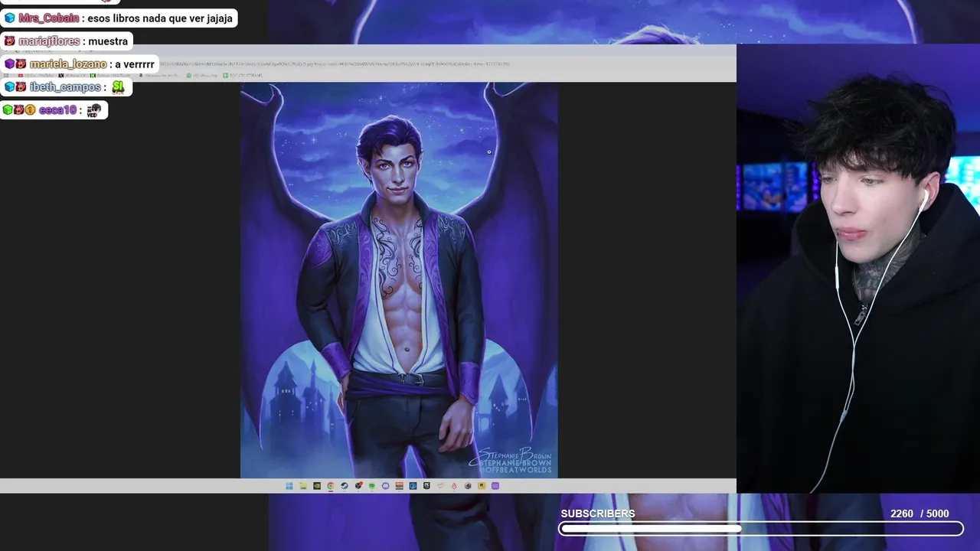Click the green SI emote by ibeth_campos
The image size is (980, 551).
[118, 87]
